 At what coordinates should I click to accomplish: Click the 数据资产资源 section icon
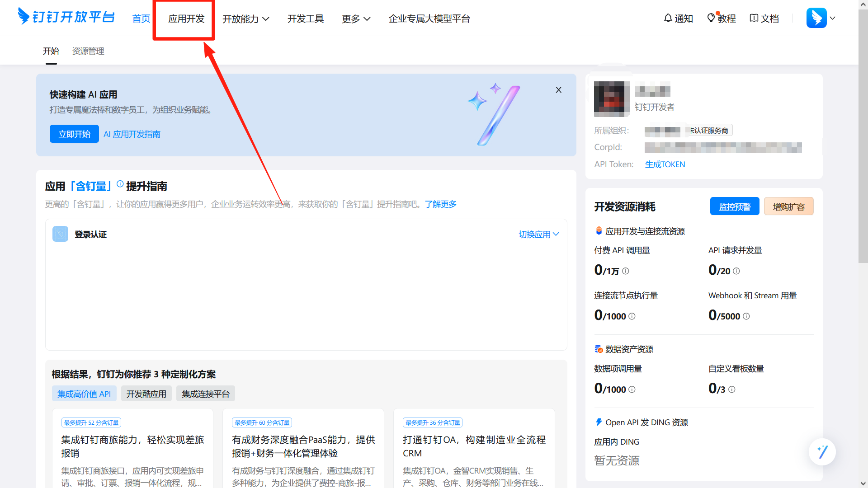(x=599, y=349)
